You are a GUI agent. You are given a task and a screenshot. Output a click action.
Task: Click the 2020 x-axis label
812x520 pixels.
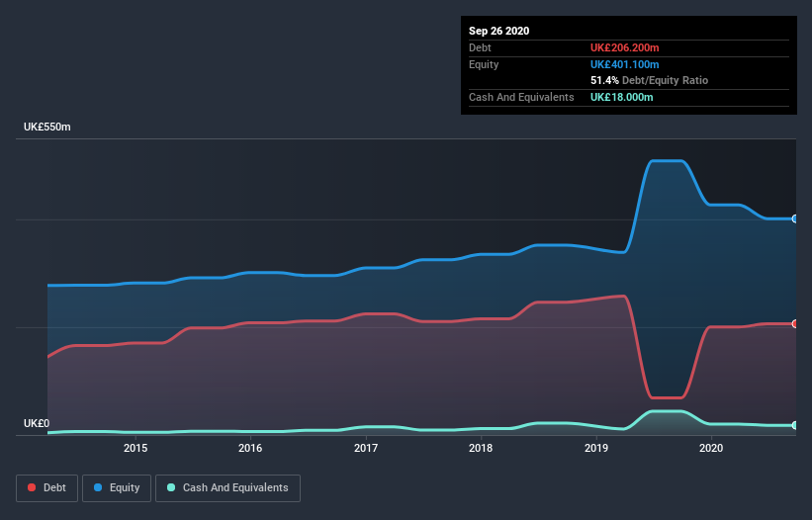711,448
